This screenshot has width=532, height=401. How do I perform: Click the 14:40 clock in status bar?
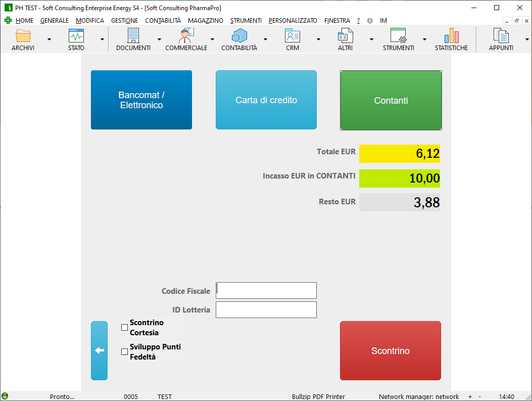[x=507, y=396]
